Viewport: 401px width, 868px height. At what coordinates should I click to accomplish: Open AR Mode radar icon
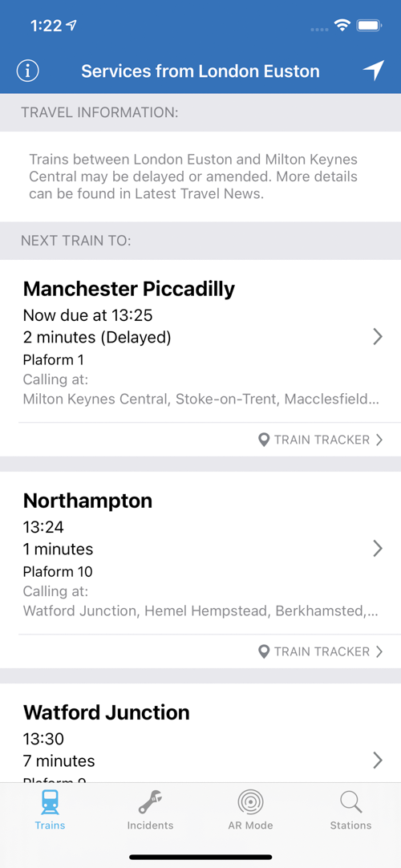point(250,801)
